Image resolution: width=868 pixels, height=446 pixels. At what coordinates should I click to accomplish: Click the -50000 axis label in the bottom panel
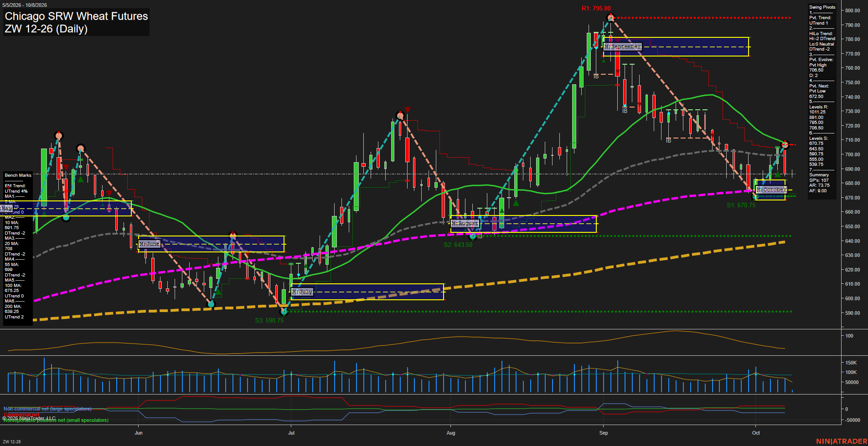click(853, 420)
